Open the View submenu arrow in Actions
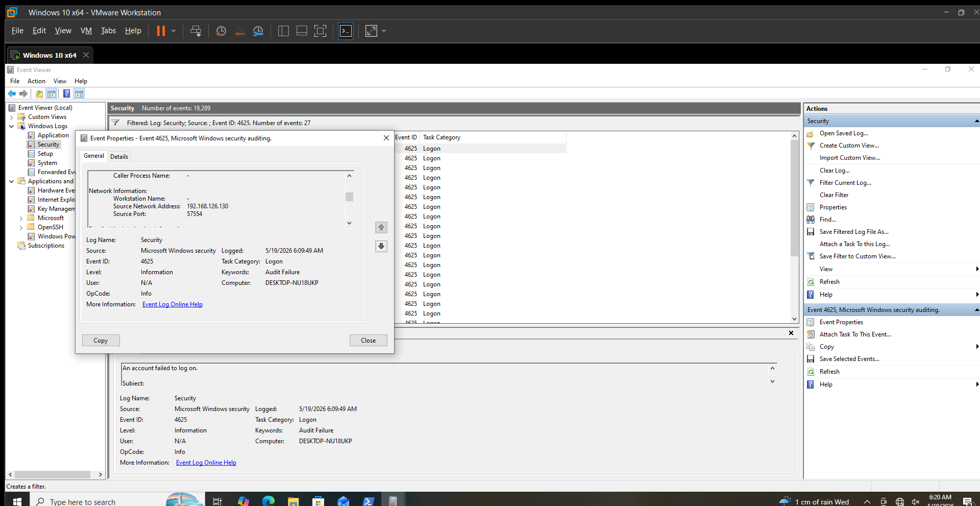Screen dimensions: 980x506 pyautogui.click(x=977, y=269)
